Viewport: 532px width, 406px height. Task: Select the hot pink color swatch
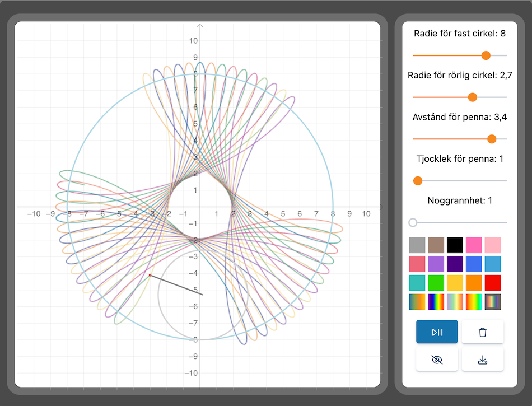pyautogui.click(x=474, y=245)
